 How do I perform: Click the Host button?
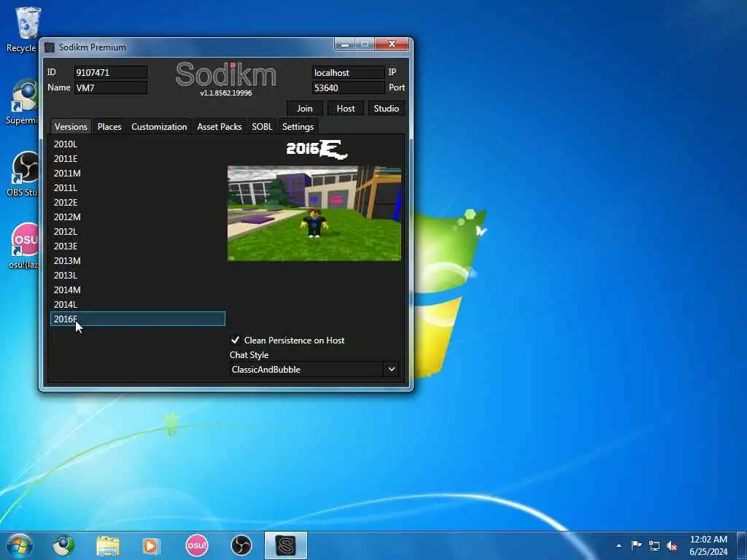345,109
